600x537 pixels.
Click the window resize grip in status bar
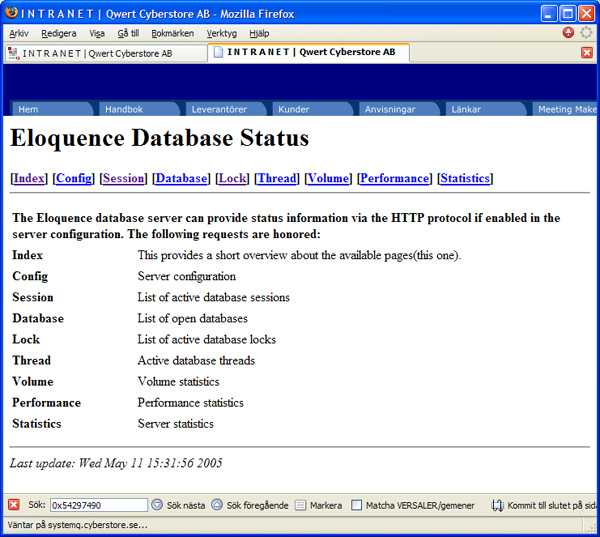tap(591, 527)
